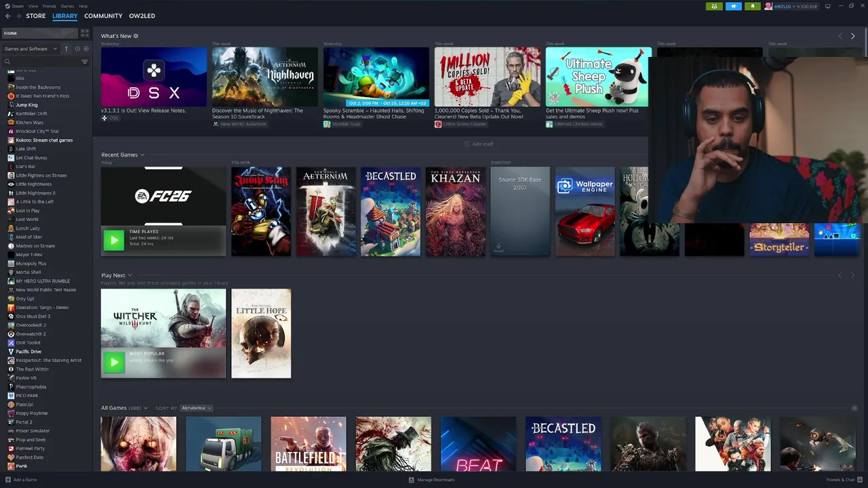Screen dimensions: 868x488
Task: Click the Home button in sidebar
Action: coord(39,33)
